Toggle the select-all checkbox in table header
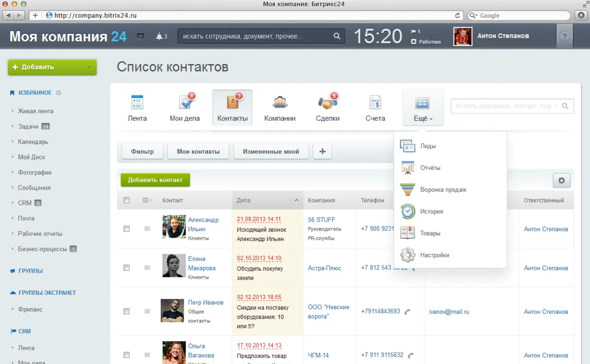The width and height of the screenshot is (590, 364). click(x=127, y=200)
